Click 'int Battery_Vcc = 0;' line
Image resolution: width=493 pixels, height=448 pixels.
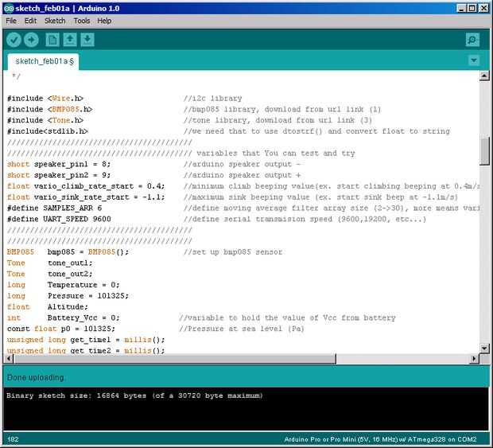point(63,318)
